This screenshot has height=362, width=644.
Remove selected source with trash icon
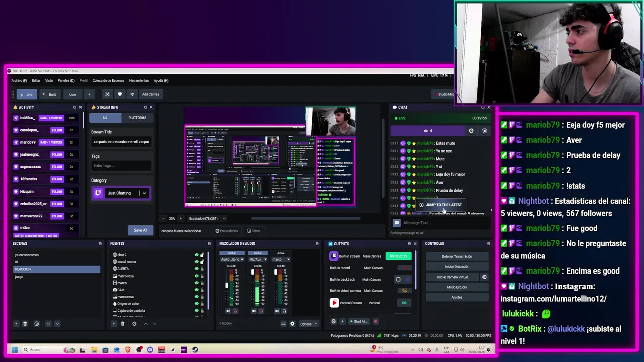point(122,324)
